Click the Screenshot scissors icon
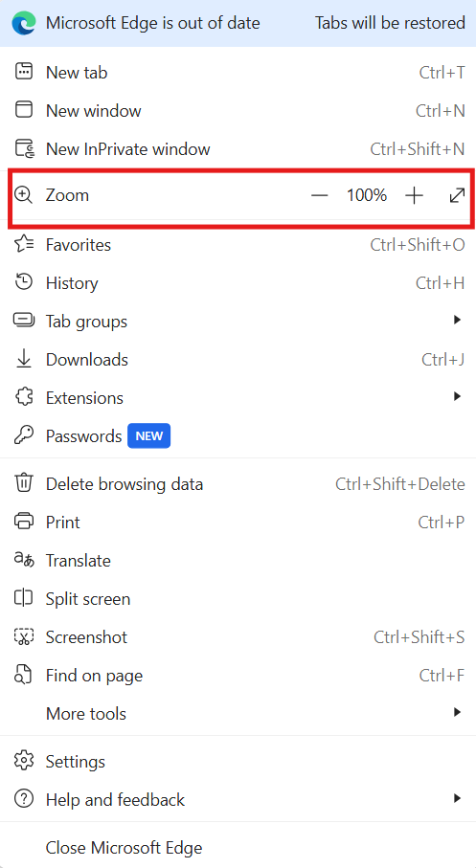The image size is (476, 868). (x=24, y=636)
